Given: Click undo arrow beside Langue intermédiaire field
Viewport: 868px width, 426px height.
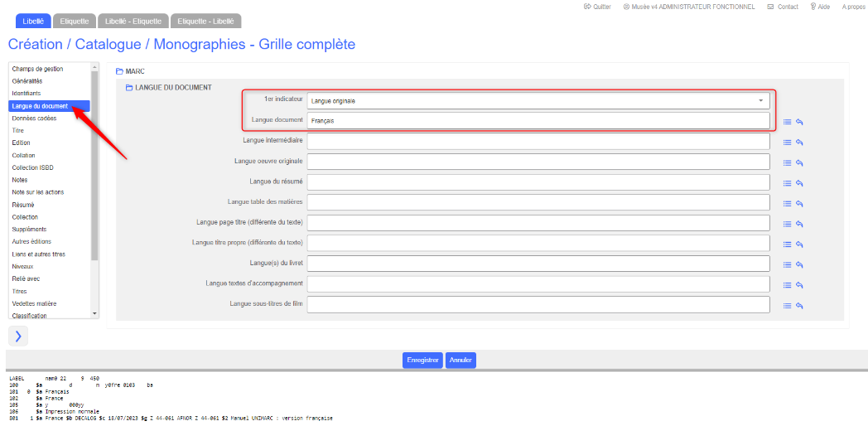Looking at the screenshot, I should [x=800, y=143].
